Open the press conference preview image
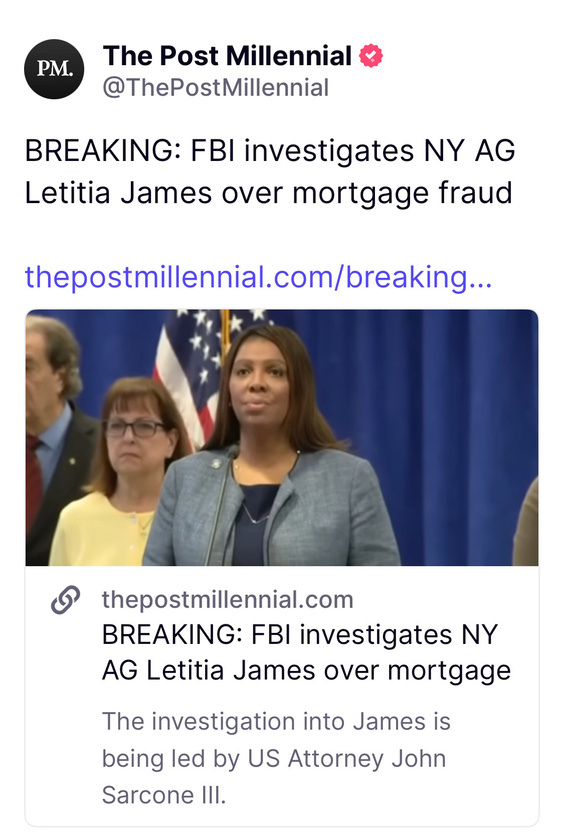The width and height of the screenshot is (564, 839). [x=282, y=438]
